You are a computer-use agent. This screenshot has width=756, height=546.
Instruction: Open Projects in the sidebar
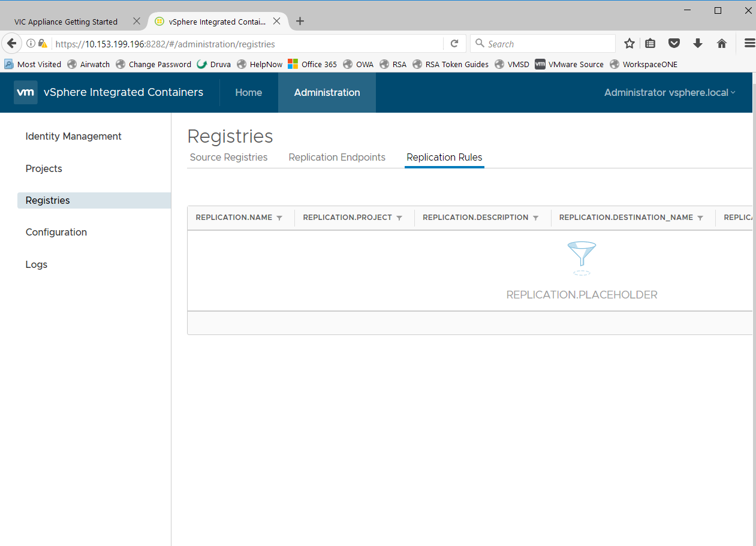click(x=44, y=169)
